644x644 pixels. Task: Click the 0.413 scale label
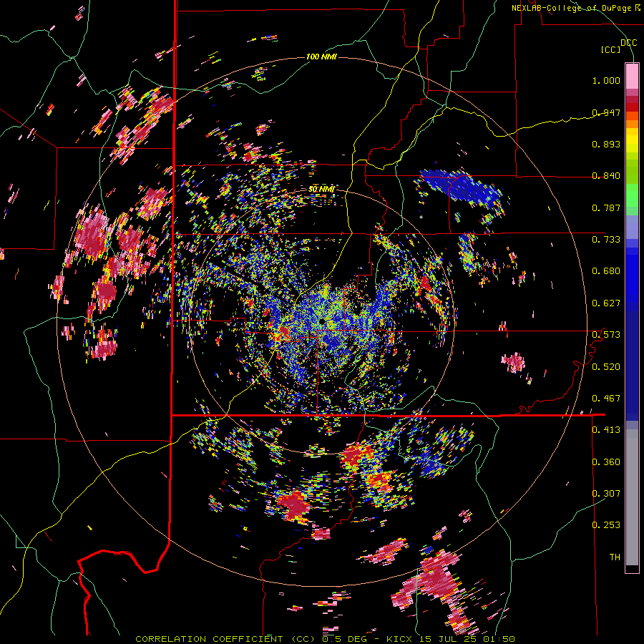[606, 430]
